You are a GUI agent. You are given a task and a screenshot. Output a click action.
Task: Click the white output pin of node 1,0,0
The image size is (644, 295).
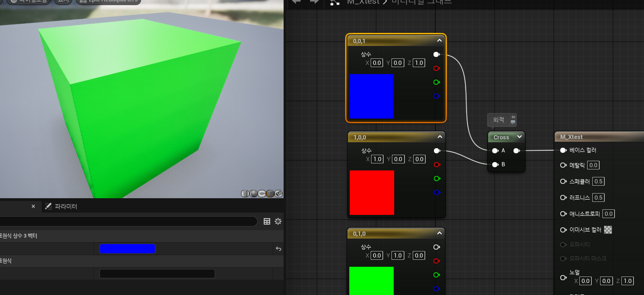pyautogui.click(x=437, y=151)
